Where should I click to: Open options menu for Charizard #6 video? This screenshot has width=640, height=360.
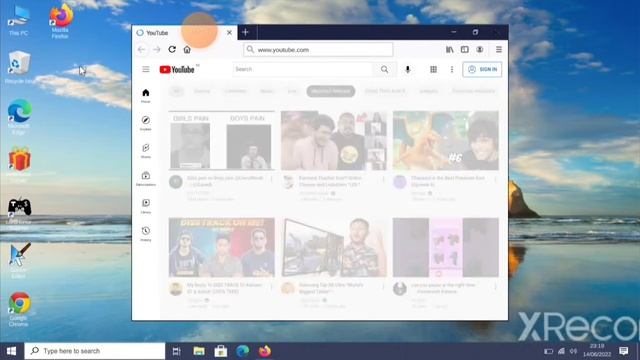496,179
